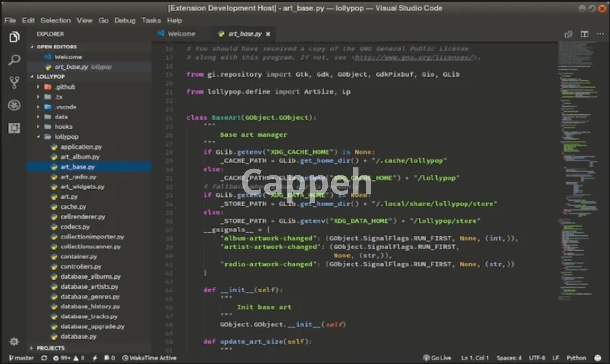Expand the .github folder

65,87
